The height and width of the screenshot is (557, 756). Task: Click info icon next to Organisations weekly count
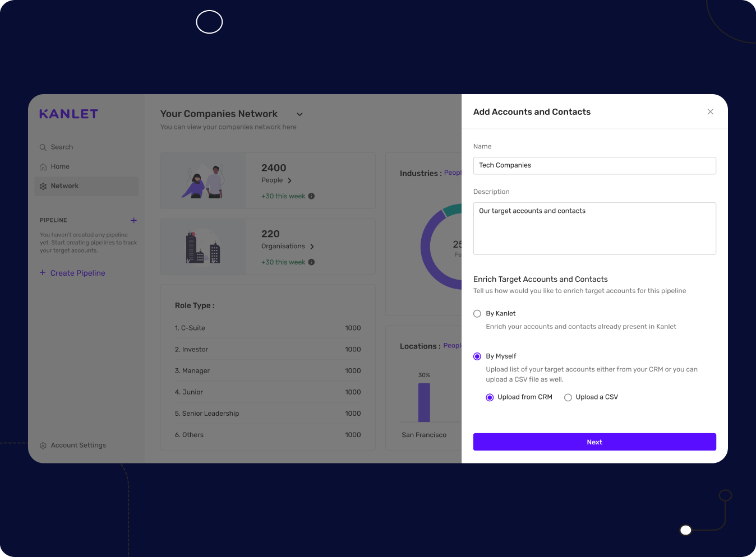pyautogui.click(x=311, y=262)
